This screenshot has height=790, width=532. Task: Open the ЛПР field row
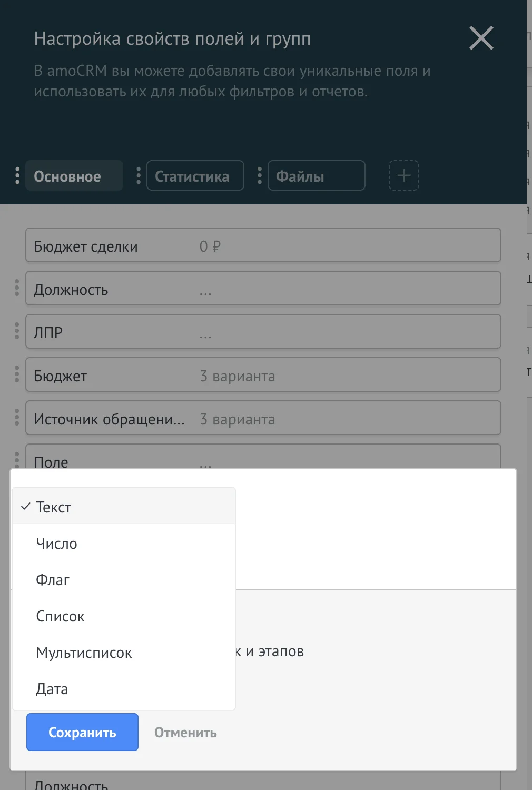pyautogui.click(x=263, y=331)
